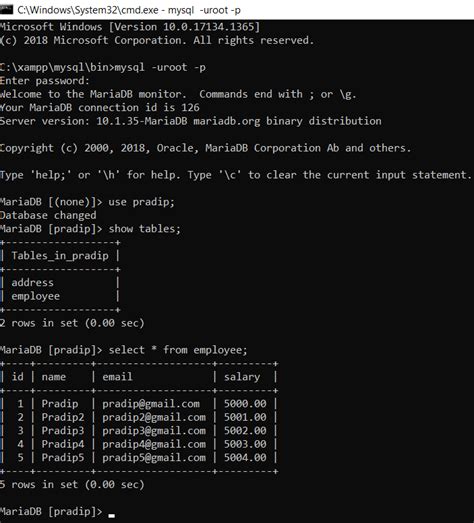Click pradip3@gmail.com email value
Viewport: 474px width, 523px height.
point(154,431)
